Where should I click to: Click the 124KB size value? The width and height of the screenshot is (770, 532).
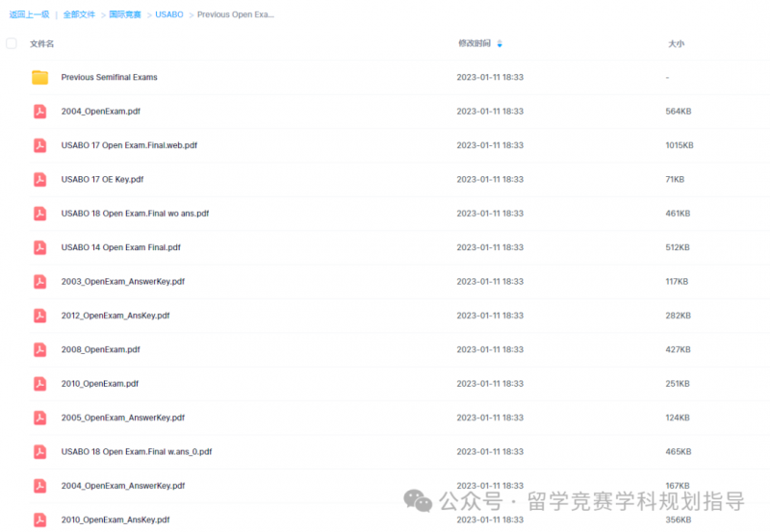(678, 418)
